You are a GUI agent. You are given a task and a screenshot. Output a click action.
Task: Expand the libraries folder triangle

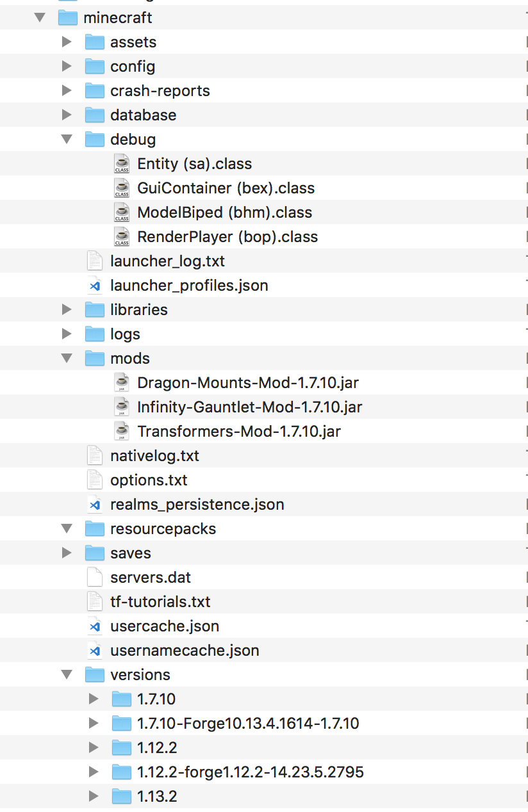coord(67,309)
